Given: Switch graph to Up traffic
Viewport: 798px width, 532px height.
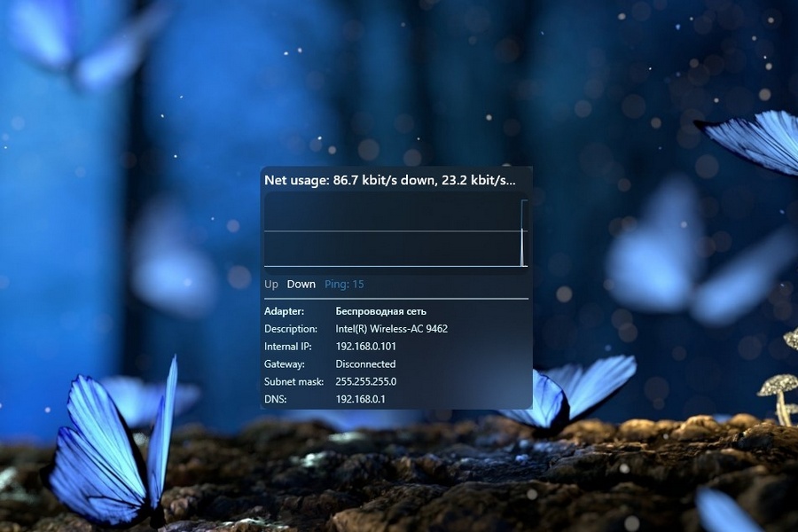Looking at the screenshot, I should pos(271,285).
